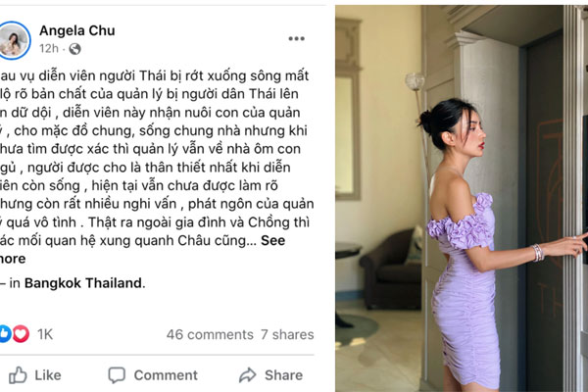This screenshot has height=392, width=588.
Task: View the 7 shares list
Action: point(287,334)
